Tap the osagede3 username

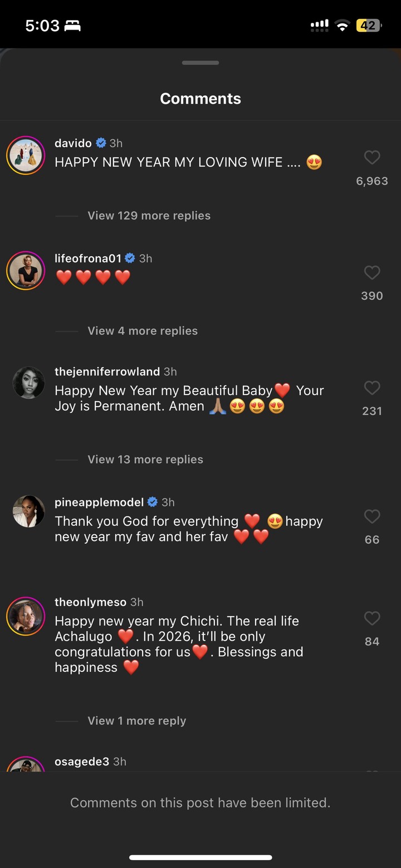coord(82,762)
